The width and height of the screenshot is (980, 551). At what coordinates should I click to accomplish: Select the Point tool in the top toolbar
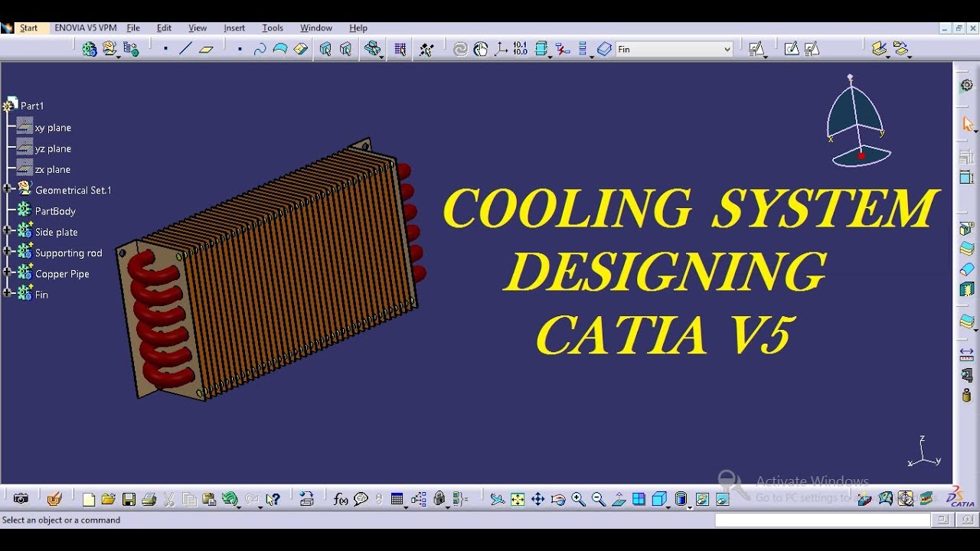(165, 49)
